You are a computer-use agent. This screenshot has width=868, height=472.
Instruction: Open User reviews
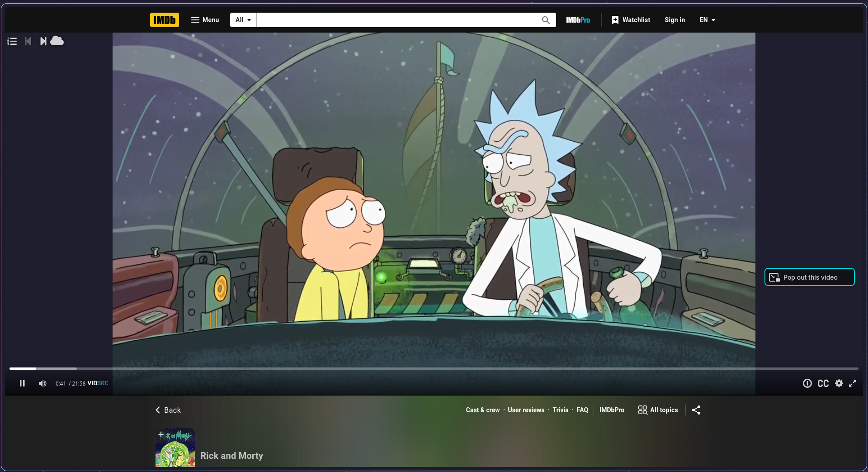(x=526, y=410)
